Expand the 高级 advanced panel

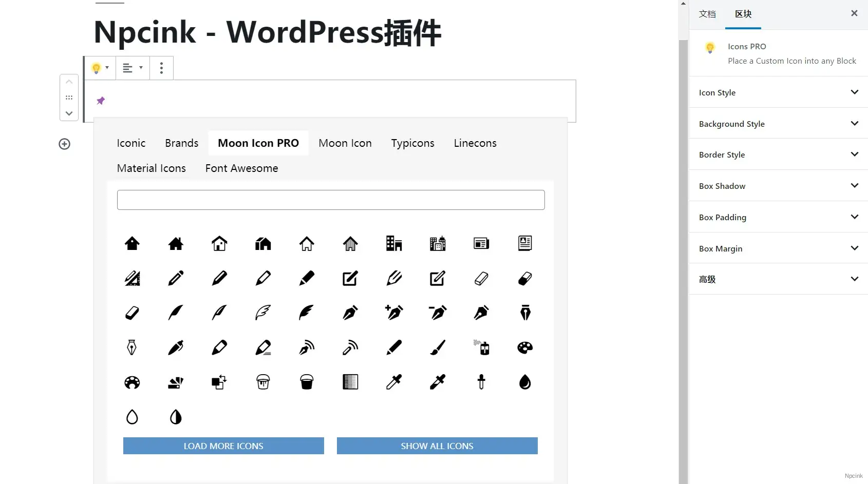point(778,279)
